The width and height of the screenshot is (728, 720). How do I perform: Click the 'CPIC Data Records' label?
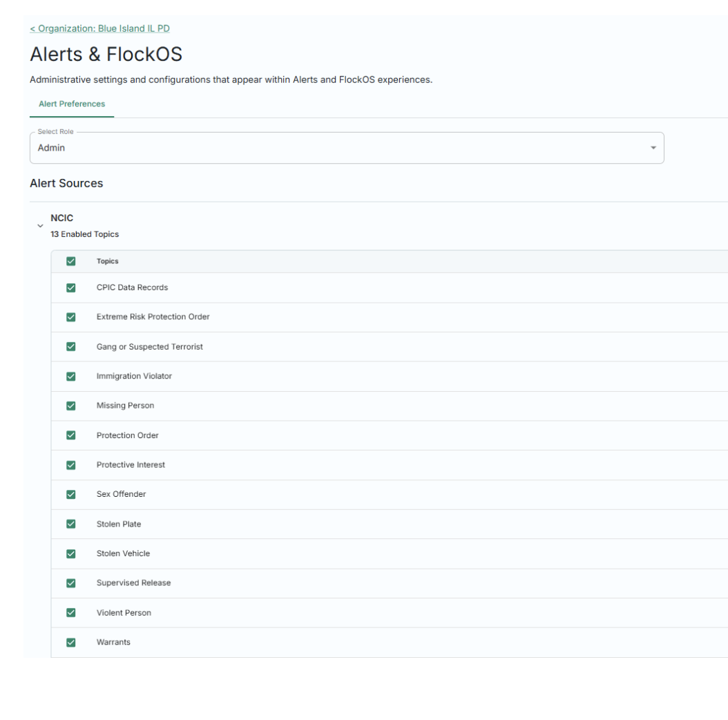(x=133, y=287)
